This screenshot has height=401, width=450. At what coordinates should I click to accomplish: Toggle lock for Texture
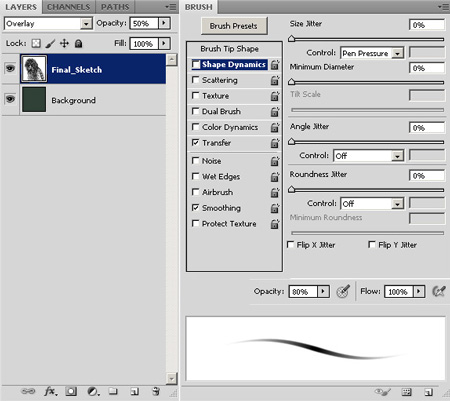coord(275,96)
